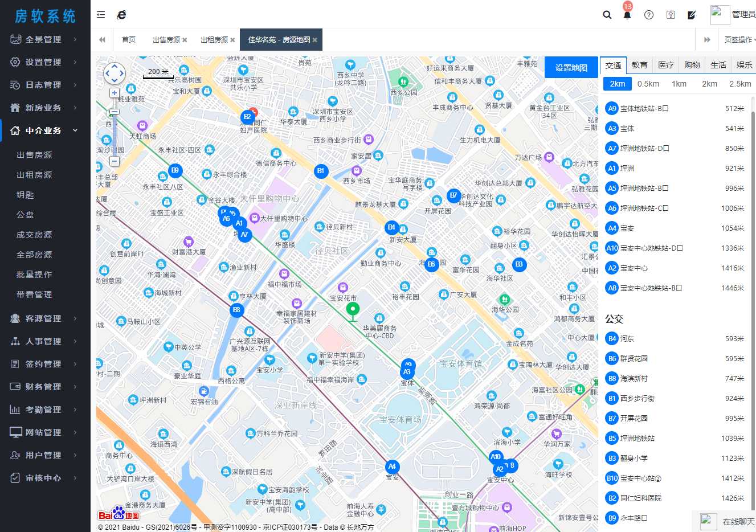The image size is (756, 532).
Task: Open the 管理员 user avatar
Action: point(720,14)
